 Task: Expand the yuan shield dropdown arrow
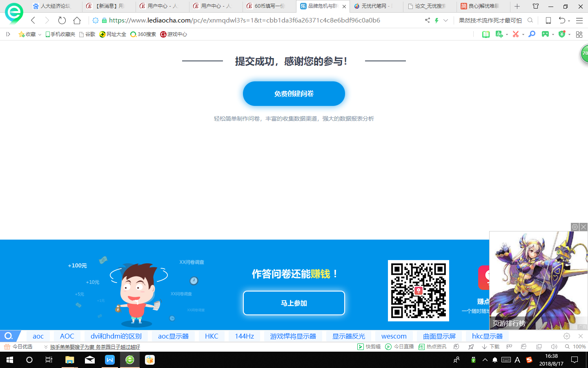pyautogui.click(x=569, y=35)
